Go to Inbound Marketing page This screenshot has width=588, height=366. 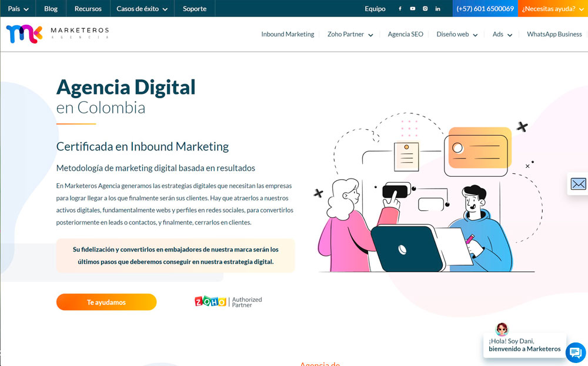coord(288,35)
